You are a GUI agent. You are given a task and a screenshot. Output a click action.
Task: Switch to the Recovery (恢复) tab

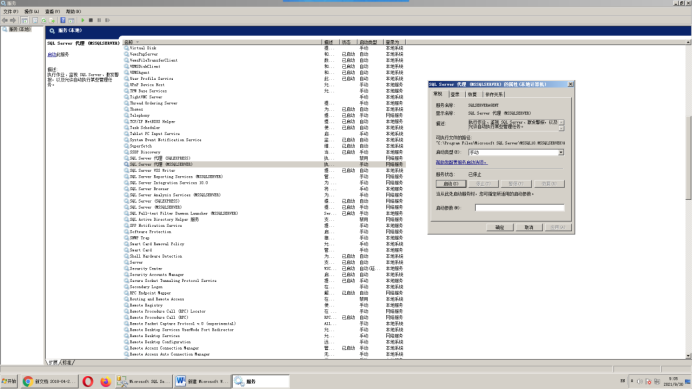pos(473,94)
